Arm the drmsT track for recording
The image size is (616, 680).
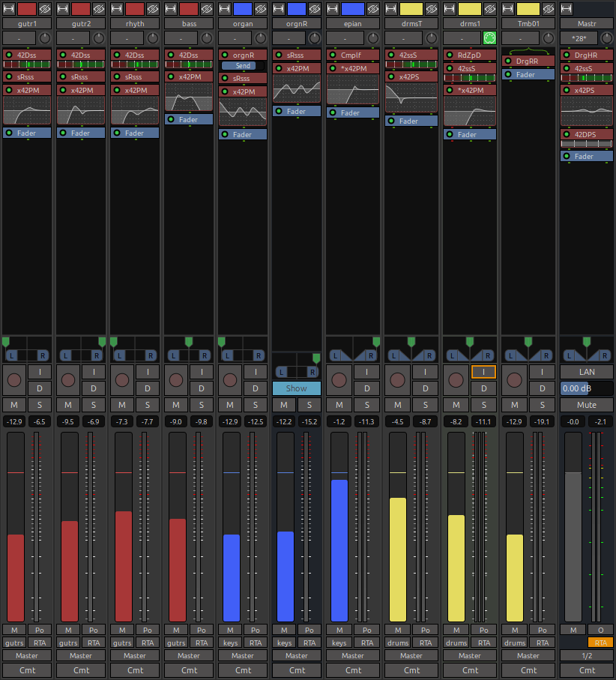396,379
